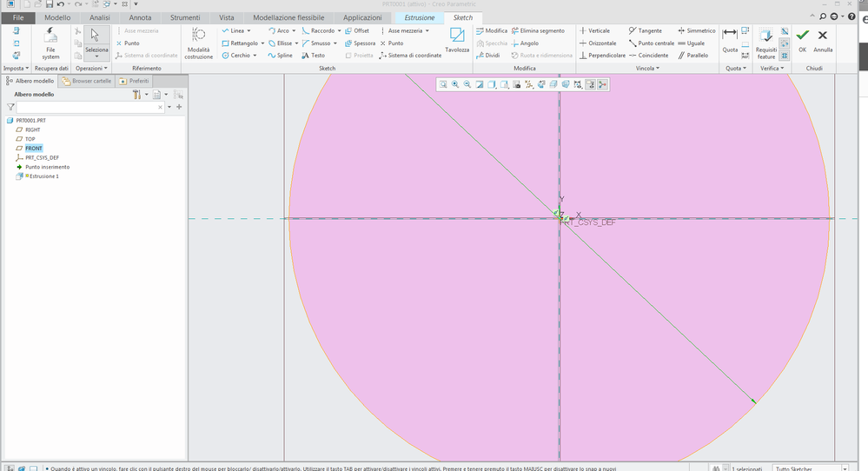Viewport: 868px width, 471px height.
Task: Open the Requisiti feature check
Action: (x=766, y=43)
